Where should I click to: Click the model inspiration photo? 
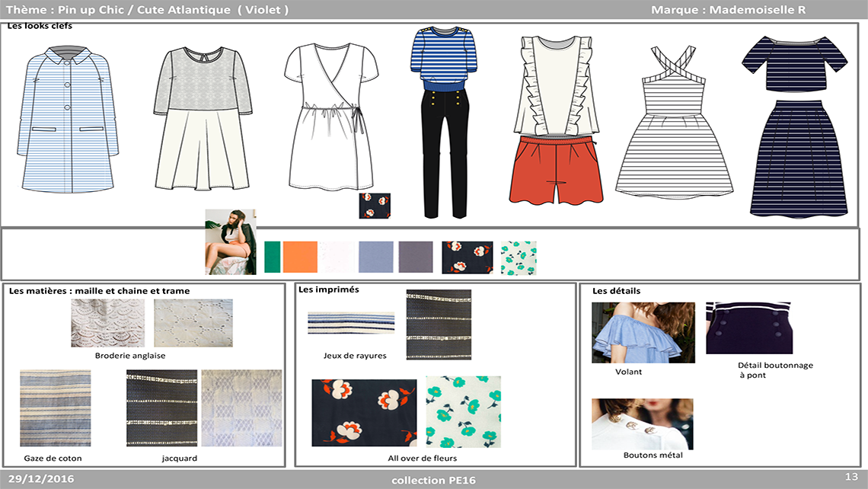click(x=230, y=242)
